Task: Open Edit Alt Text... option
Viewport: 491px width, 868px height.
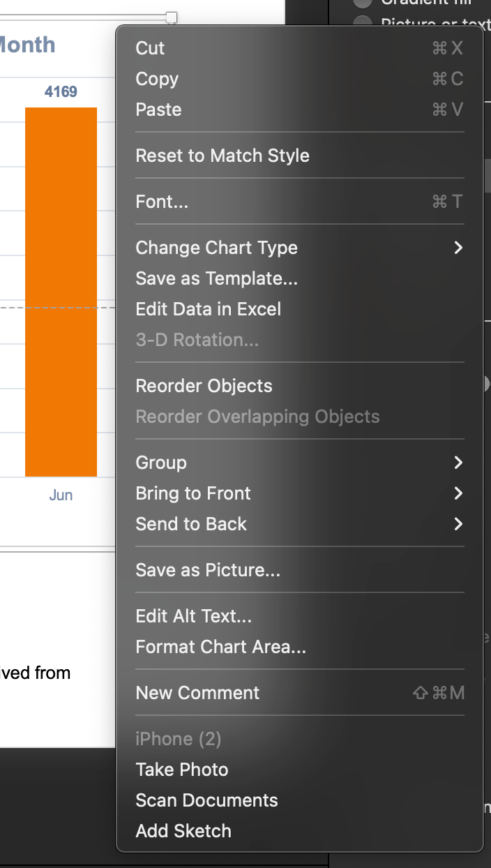Action: pos(194,616)
